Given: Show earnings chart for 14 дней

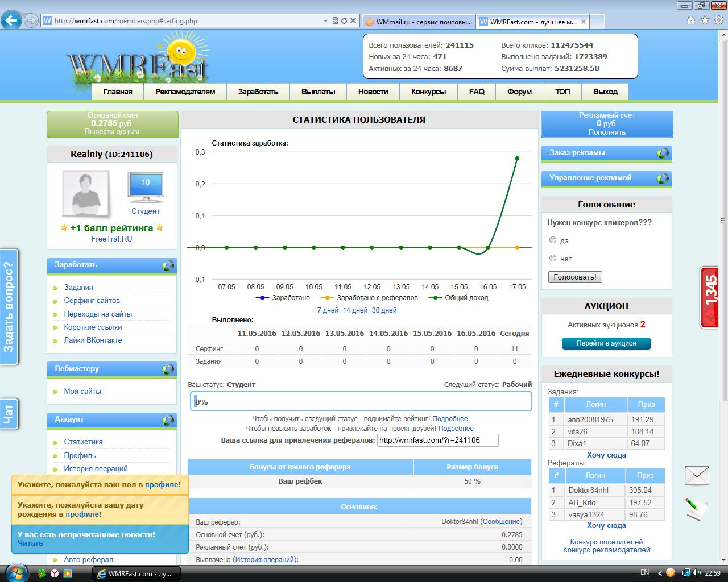Looking at the screenshot, I should pyautogui.click(x=355, y=310).
